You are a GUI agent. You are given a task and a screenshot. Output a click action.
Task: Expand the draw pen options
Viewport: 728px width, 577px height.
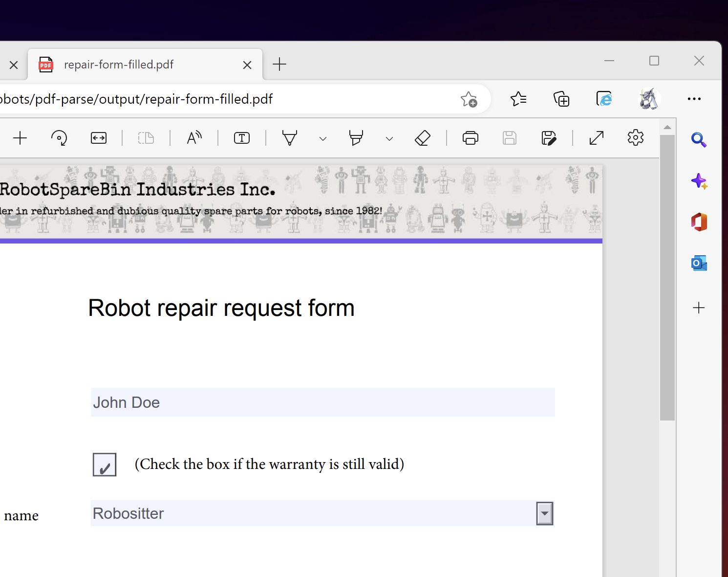322,139
